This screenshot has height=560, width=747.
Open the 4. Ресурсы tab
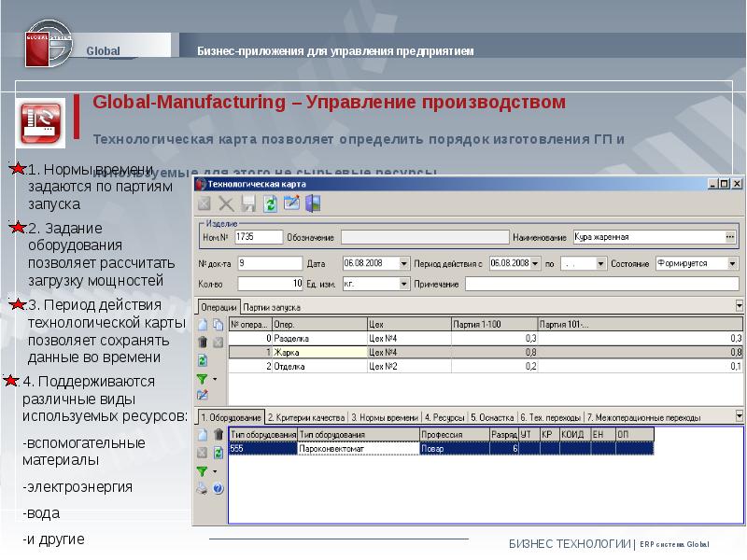click(444, 417)
